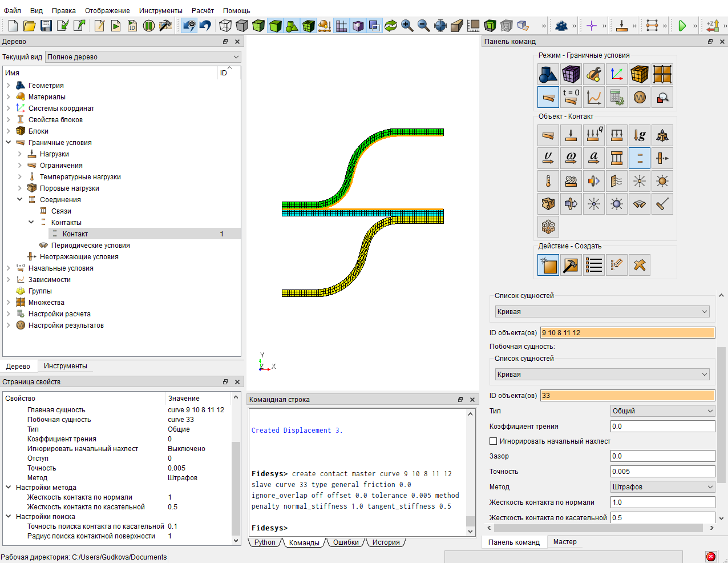Select the Blocks mode orange cube icon
Viewport: 728px width, 563px height.
coord(640,74)
